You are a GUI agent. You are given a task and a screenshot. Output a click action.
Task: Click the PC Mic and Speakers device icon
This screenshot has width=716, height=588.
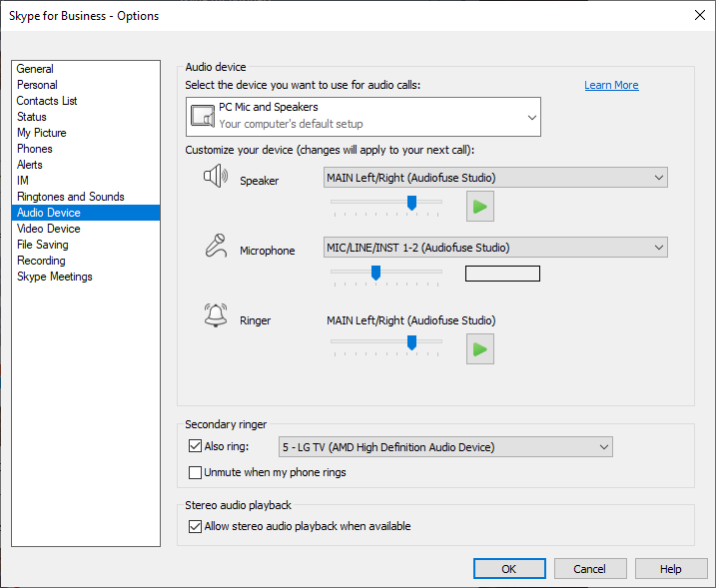203,116
